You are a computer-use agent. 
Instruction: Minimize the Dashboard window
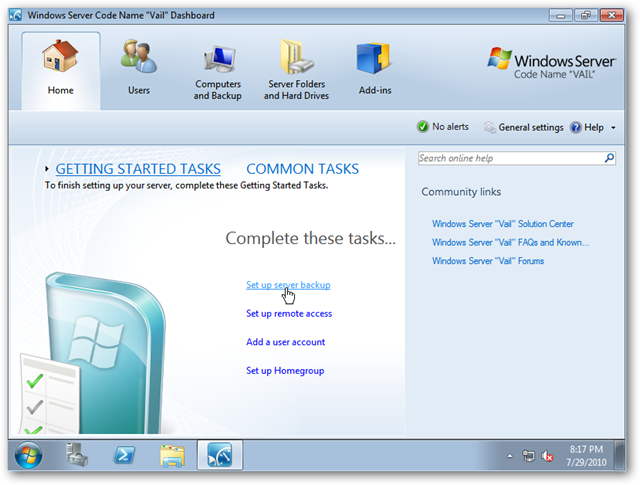(x=561, y=16)
